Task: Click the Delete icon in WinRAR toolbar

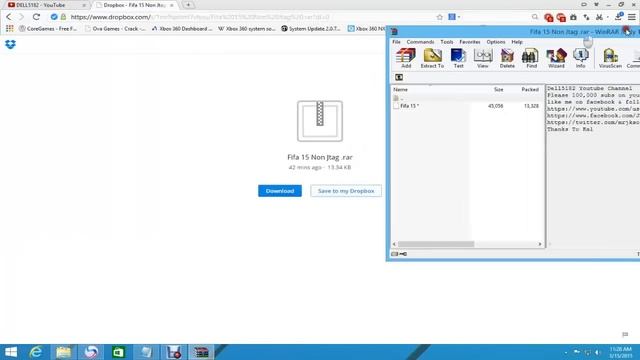Action: click(x=507, y=58)
